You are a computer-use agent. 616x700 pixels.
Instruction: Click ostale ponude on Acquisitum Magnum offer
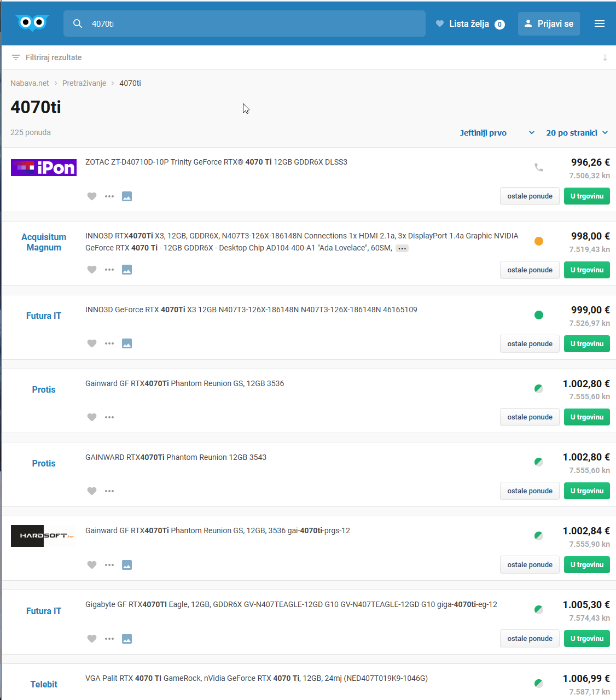pos(530,270)
